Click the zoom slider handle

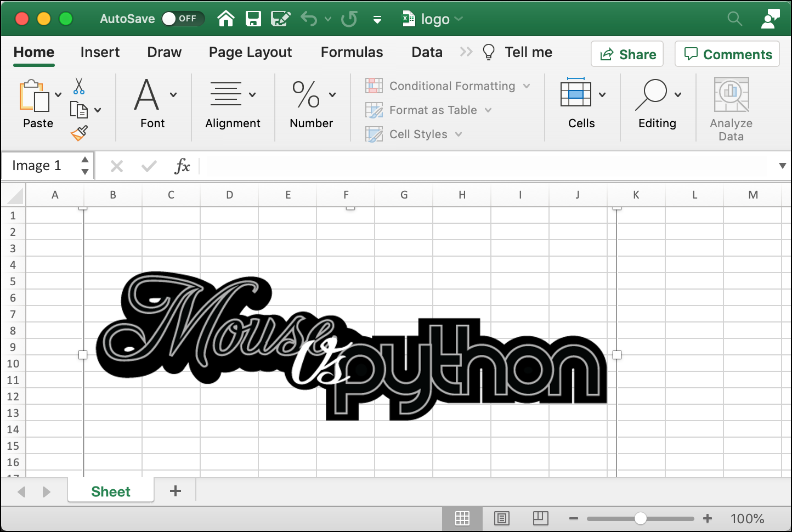(x=641, y=518)
